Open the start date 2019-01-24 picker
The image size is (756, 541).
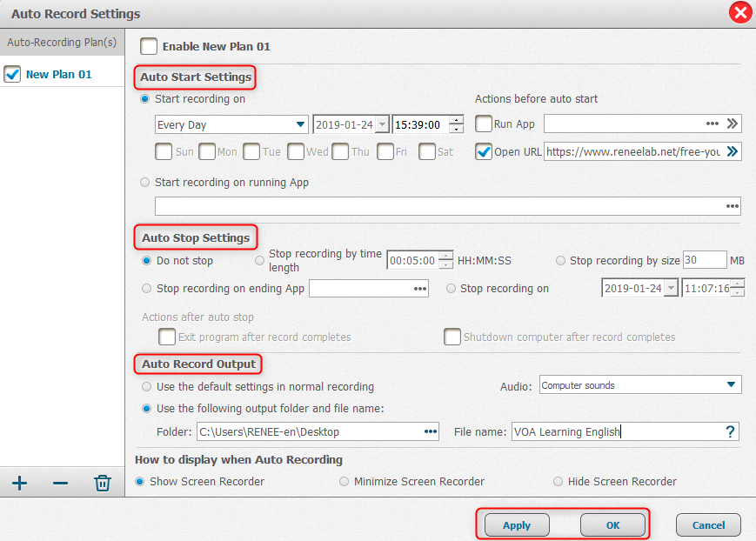pos(380,124)
